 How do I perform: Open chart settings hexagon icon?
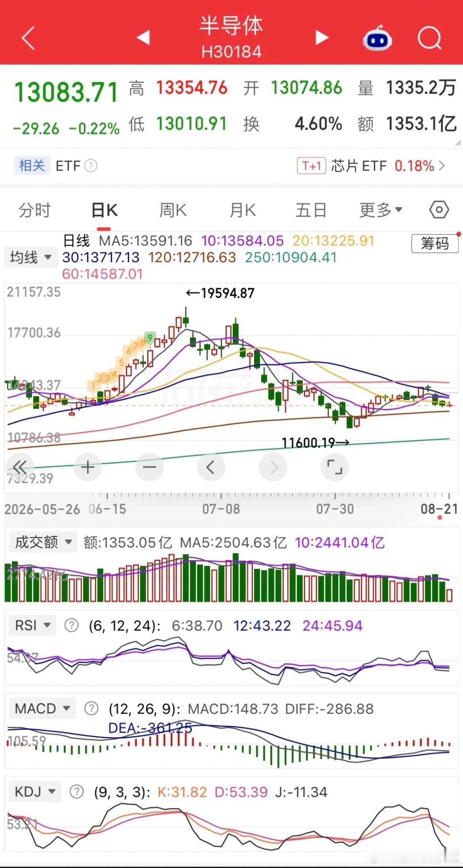439,210
